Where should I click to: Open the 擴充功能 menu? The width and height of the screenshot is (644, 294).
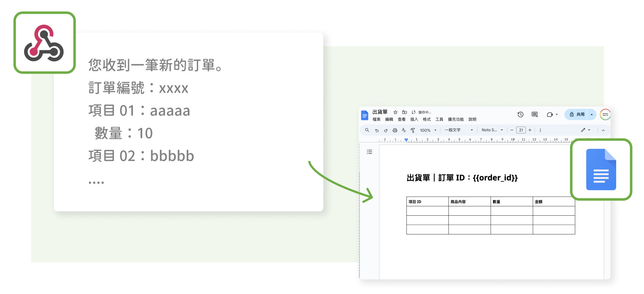pos(456,120)
